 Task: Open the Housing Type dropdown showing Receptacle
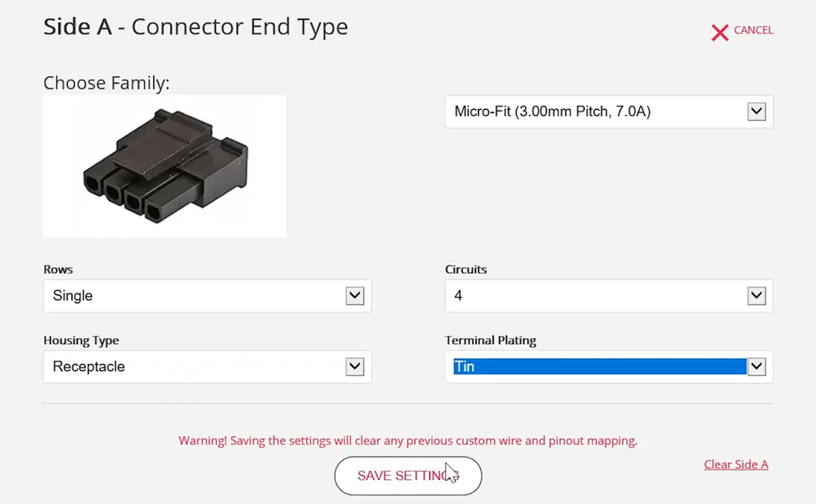(x=206, y=367)
